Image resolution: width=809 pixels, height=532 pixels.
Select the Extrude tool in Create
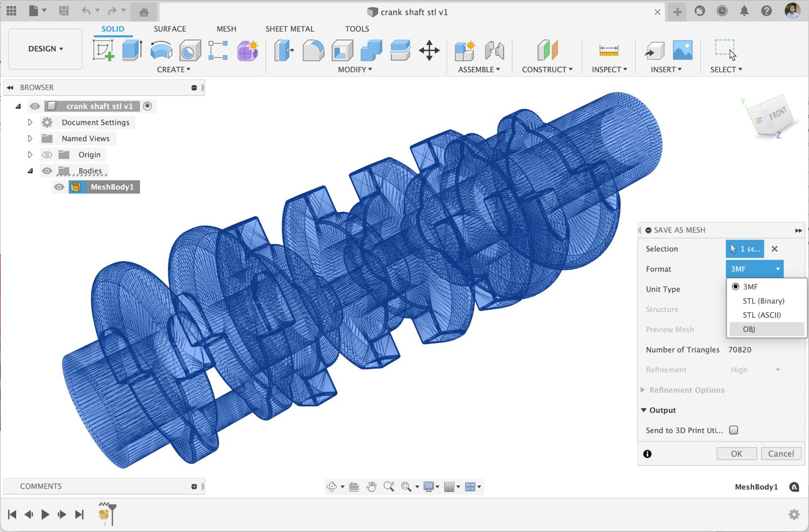[132, 51]
